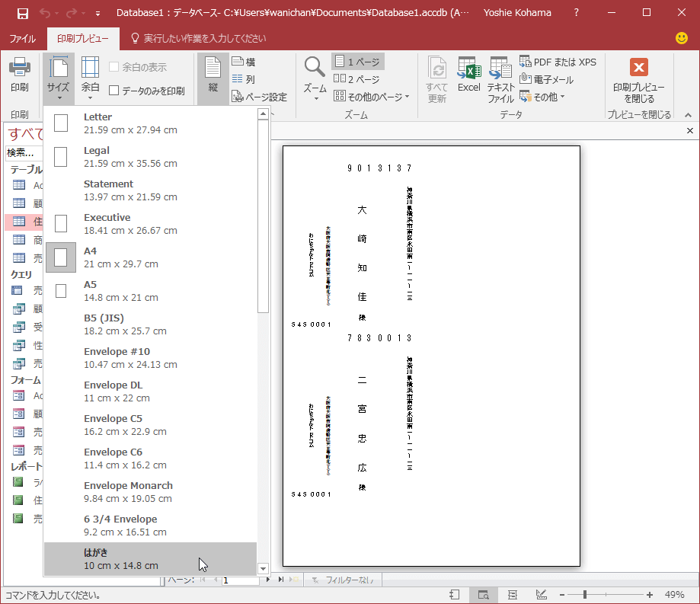Open Customize Quick Access Toolbar dropdown
700x604 pixels.
click(x=97, y=14)
